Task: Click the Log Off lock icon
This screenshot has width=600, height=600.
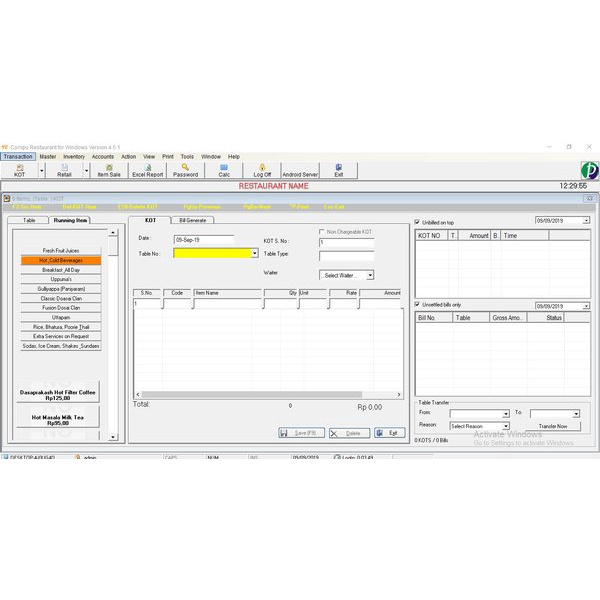Action: [262, 170]
